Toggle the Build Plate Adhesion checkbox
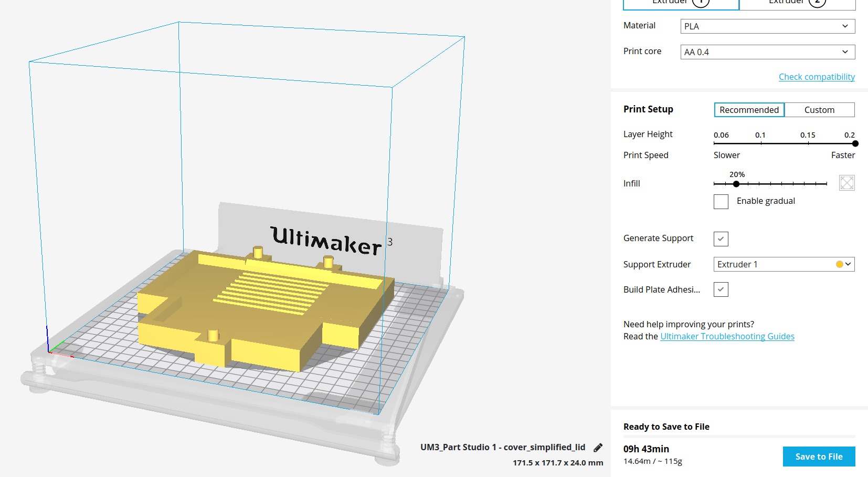 (x=721, y=289)
